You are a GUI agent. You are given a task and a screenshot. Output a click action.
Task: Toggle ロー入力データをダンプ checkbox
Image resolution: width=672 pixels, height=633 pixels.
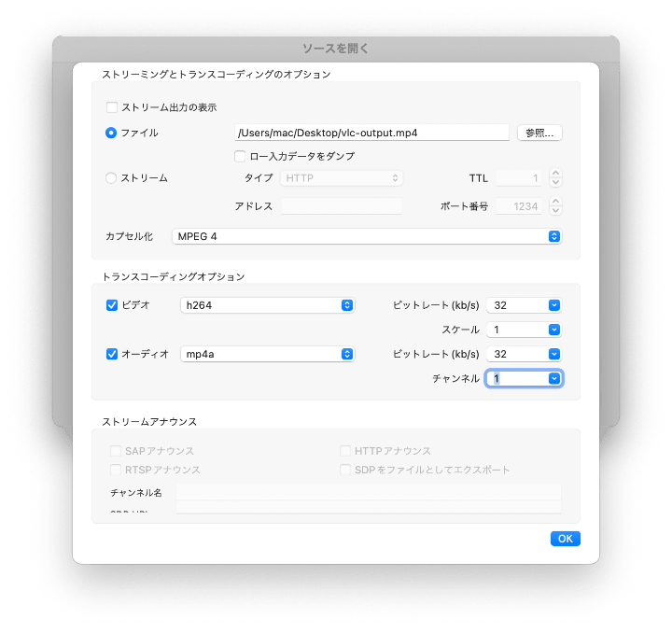click(240, 156)
